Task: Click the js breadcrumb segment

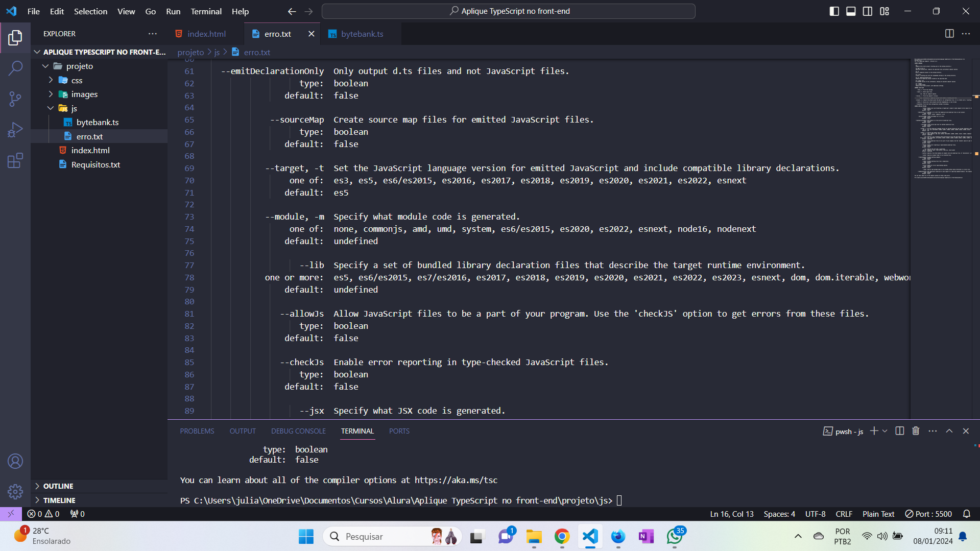Action: point(217,52)
